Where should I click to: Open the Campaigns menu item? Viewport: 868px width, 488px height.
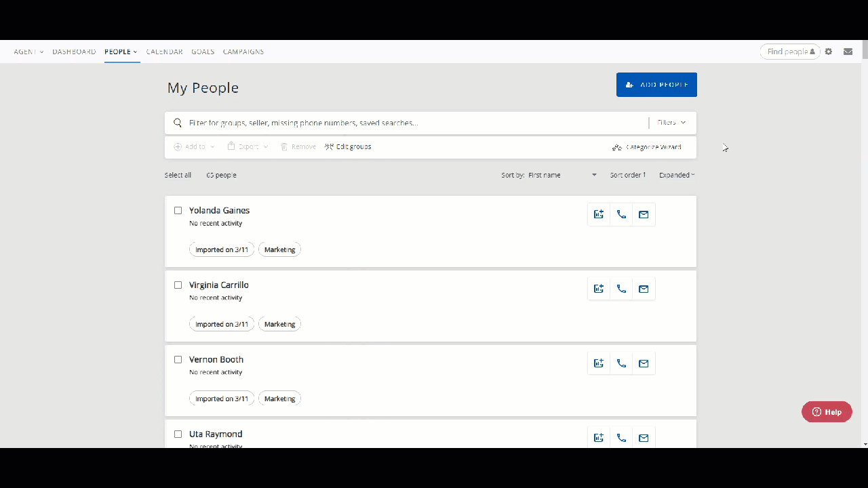tap(243, 52)
